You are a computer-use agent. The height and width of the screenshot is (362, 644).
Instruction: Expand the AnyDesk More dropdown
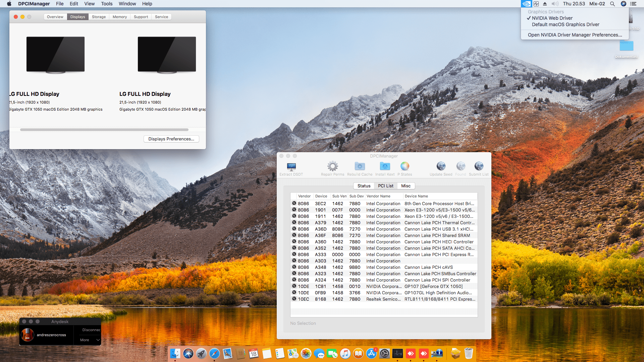pyautogui.click(x=90, y=340)
